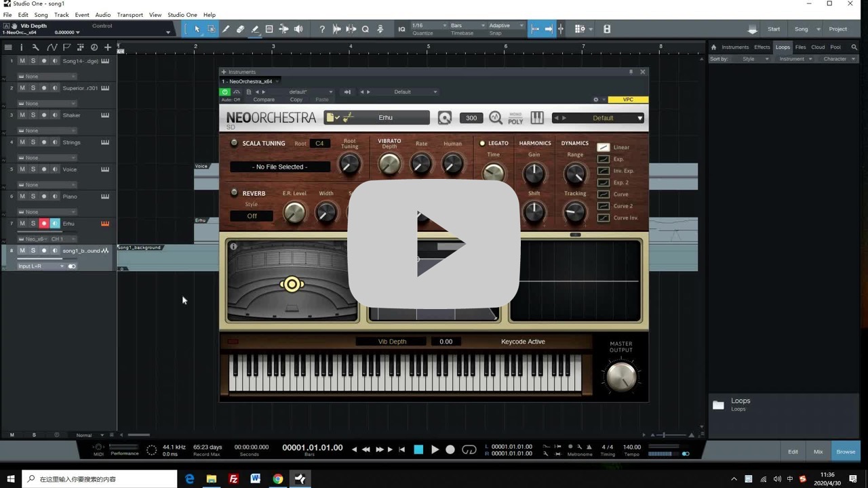Click the IQ quantize button
Screen dimensions: 868x488
[401, 29]
